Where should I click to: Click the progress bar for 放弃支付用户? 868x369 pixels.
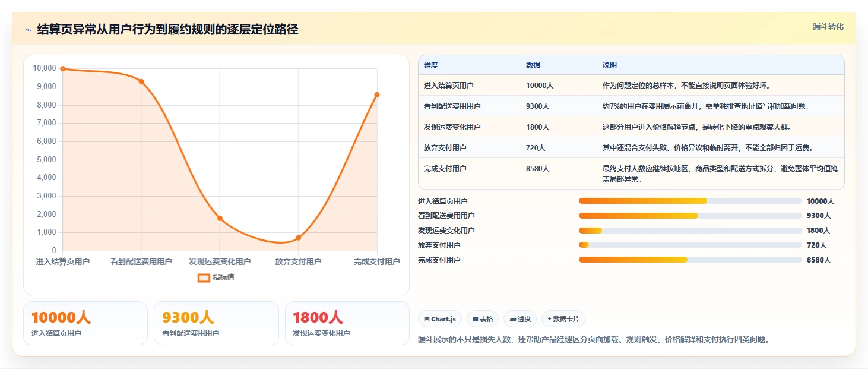[690, 245]
